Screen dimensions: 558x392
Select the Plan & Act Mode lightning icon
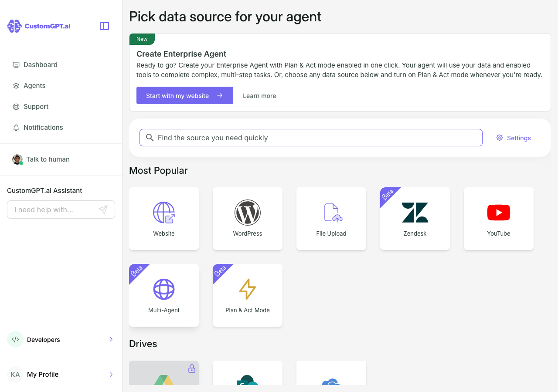tap(248, 289)
